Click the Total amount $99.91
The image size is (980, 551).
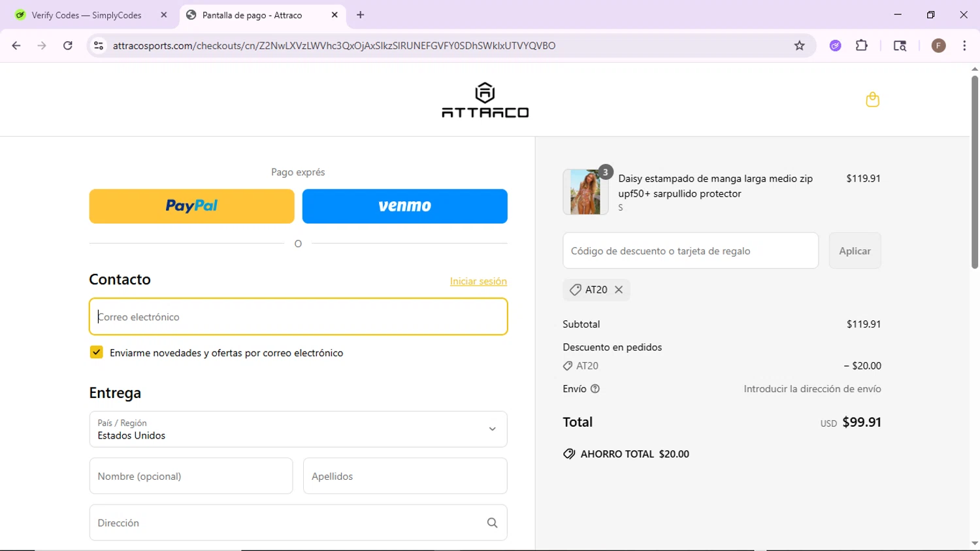[862, 422]
